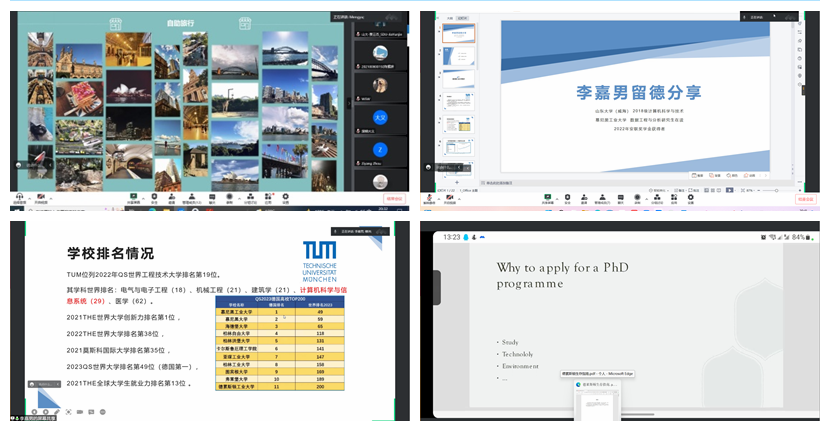Mute the microphone in the travel-photos meeting toolbar
The width and height of the screenshot is (830, 430).
[18, 197]
